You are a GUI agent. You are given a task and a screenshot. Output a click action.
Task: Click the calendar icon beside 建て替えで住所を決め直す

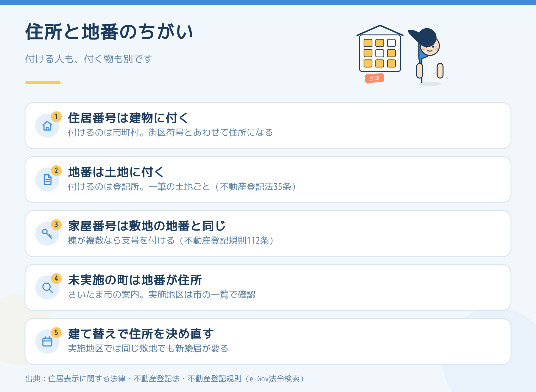click(x=47, y=341)
